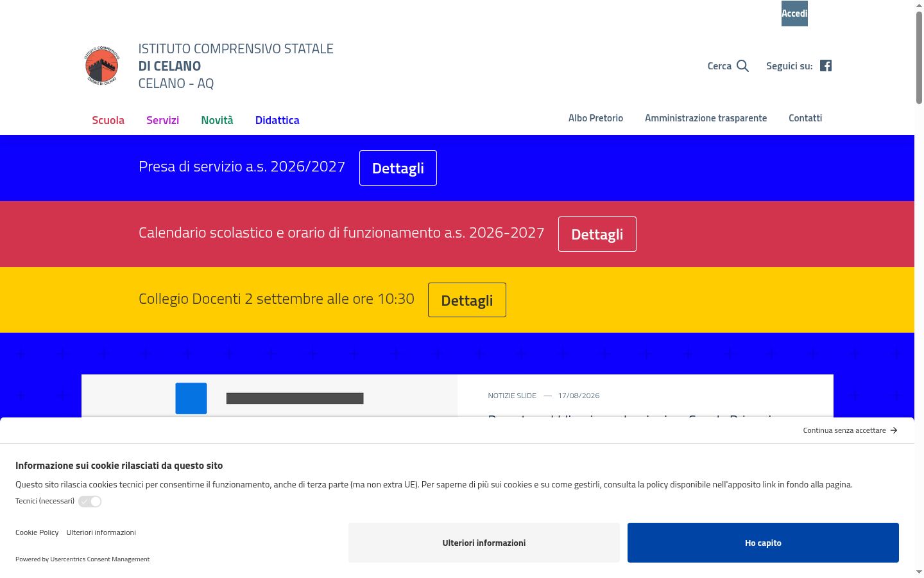
Task: Click the cookie banner heading text
Action: pyautogui.click(x=119, y=466)
